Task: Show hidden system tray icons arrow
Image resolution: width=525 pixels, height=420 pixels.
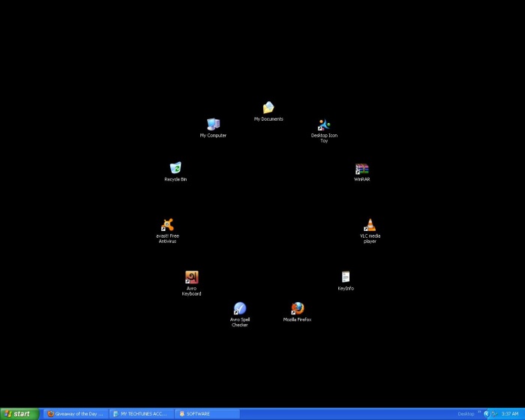Action: pyautogui.click(x=487, y=414)
